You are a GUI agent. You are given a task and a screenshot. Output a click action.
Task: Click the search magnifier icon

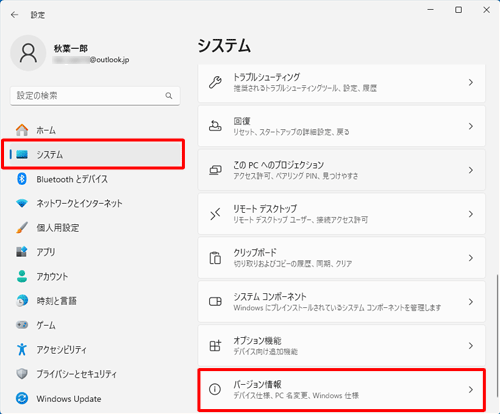(169, 96)
